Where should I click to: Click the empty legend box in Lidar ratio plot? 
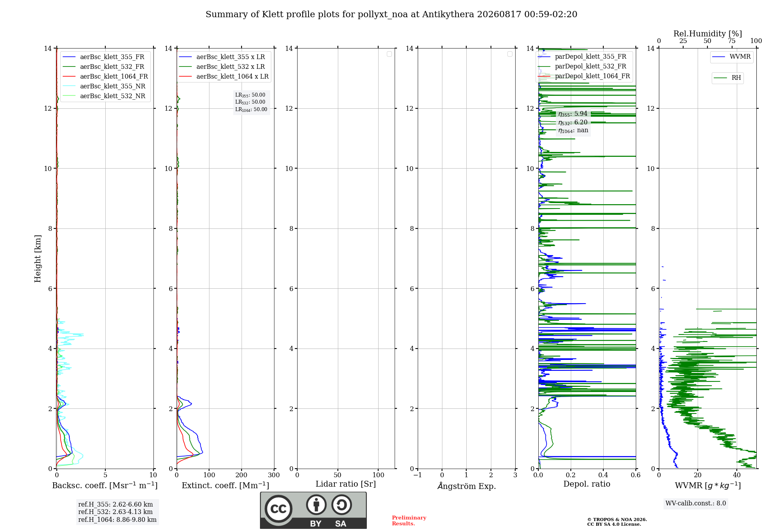[x=389, y=54]
